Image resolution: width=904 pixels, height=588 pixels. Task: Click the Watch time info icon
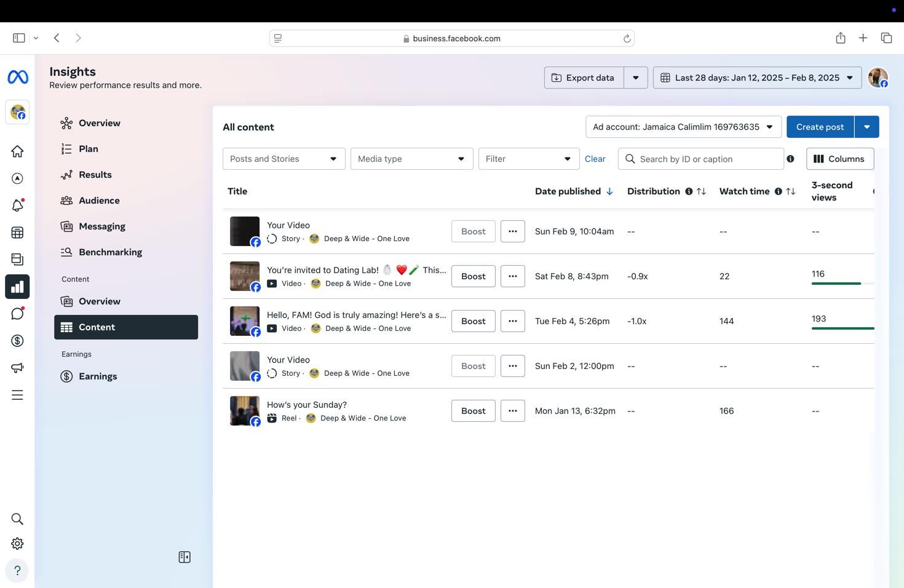[x=778, y=191]
